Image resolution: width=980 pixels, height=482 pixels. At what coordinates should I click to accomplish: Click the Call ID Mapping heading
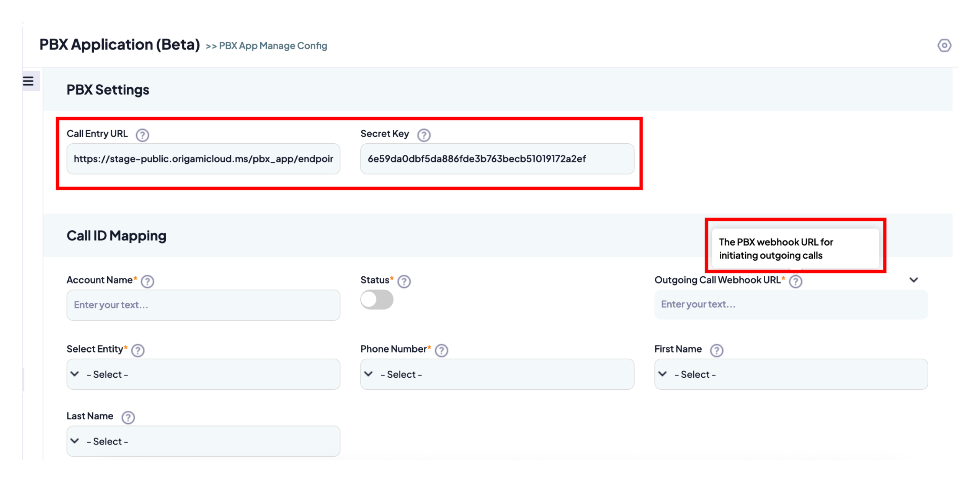(x=116, y=236)
